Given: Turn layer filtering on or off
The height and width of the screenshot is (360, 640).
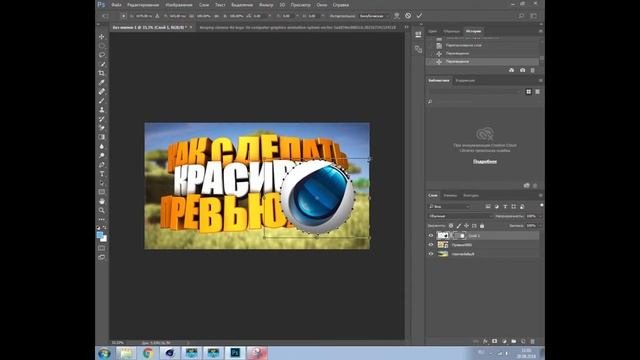Looking at the screenshot, I should (542, 205).
